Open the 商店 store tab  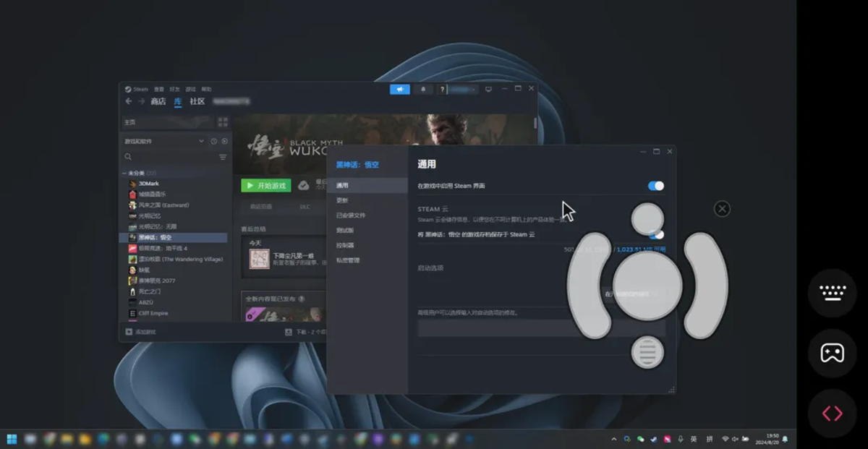coord(158,102)
